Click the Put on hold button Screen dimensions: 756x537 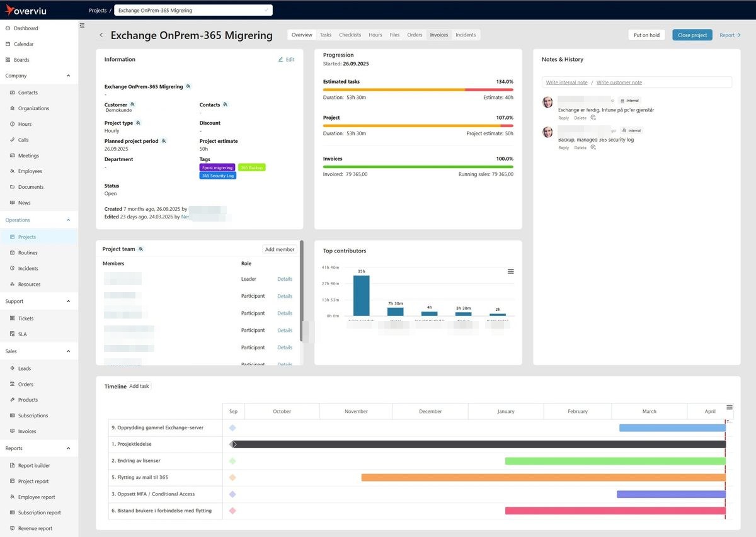(647, 35)
